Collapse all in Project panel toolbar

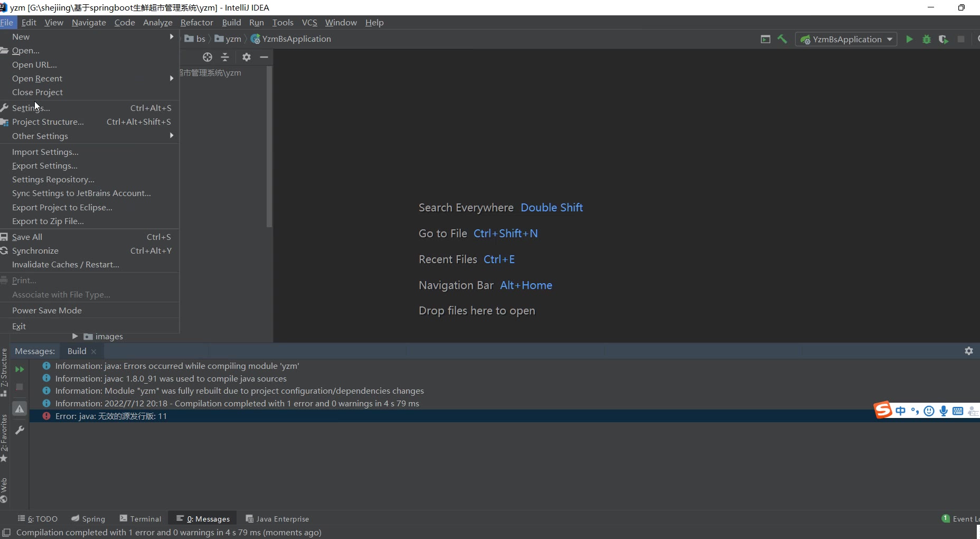coord(225,57)
